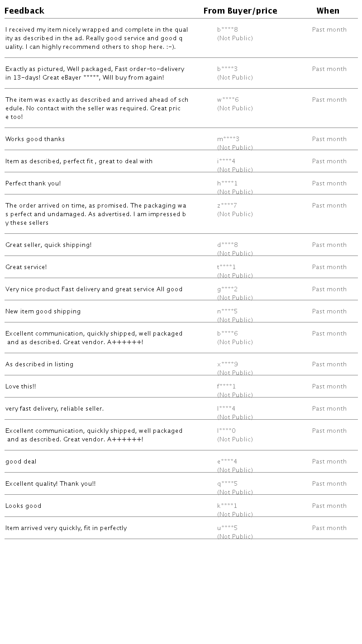Click the Feedback column header
Screen dimensions: 362x644
pyautogui.click(x=24, y=11)
